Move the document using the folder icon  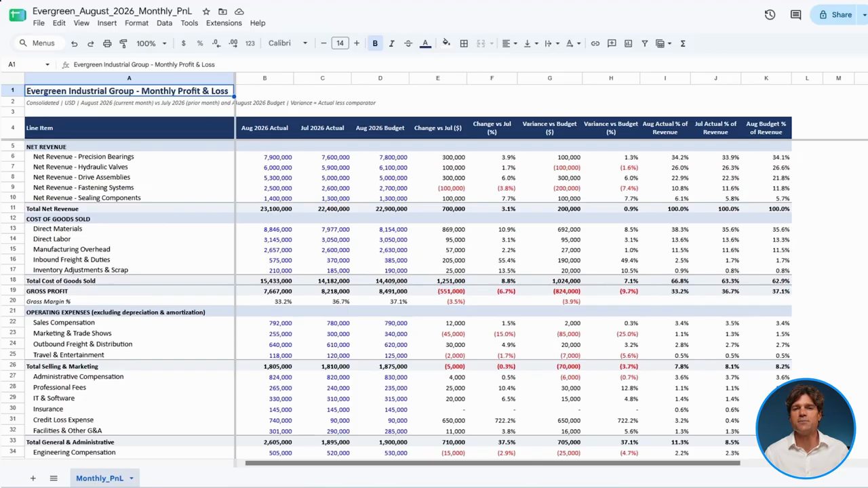[x=222, y=12]
